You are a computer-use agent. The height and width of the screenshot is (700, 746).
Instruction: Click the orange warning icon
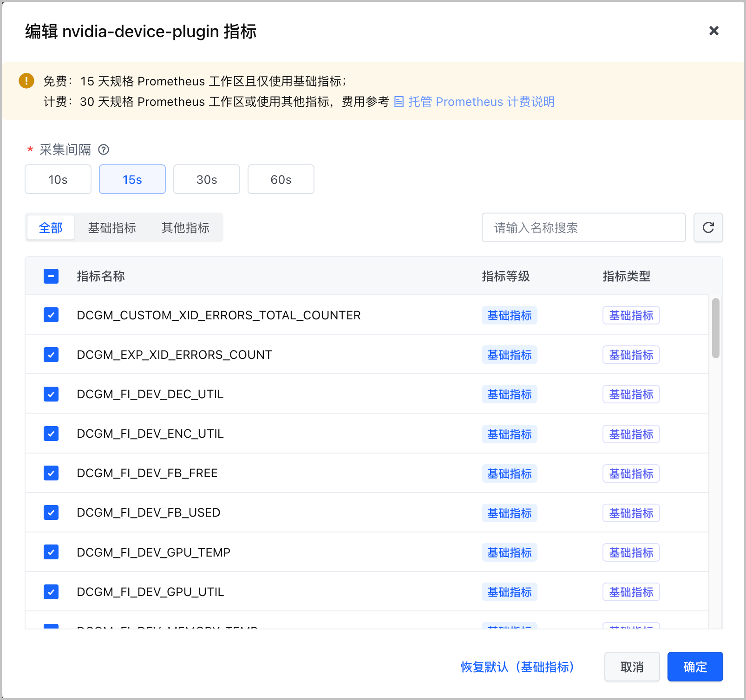tap(26, 81)
